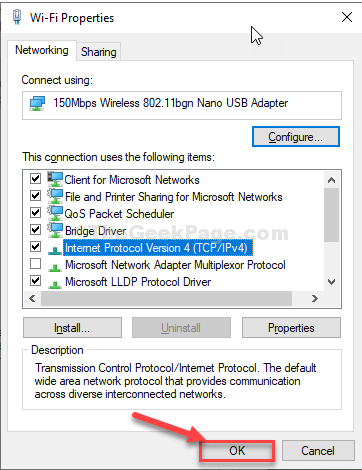Click the QoS Packet Scheduler icon
The image size is (362, 470).
click(55, 213)
